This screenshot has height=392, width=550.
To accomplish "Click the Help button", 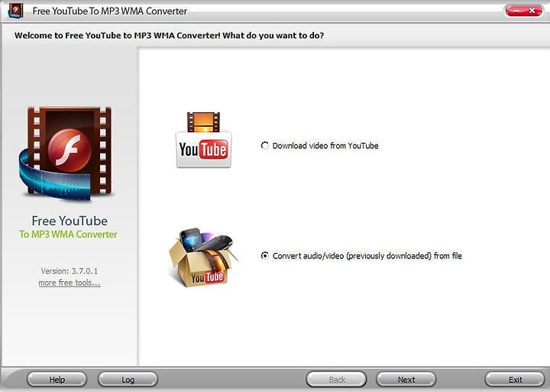I will point(57,379).
